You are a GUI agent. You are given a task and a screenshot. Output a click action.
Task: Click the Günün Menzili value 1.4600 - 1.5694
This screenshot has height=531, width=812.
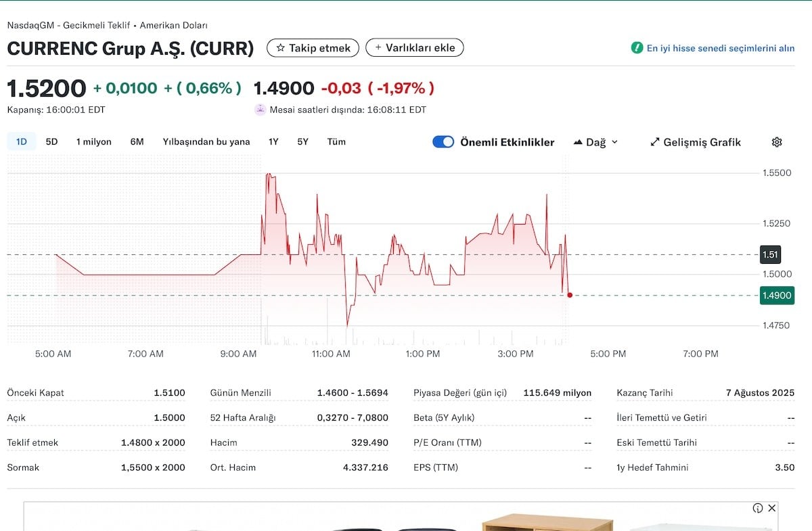353,392
